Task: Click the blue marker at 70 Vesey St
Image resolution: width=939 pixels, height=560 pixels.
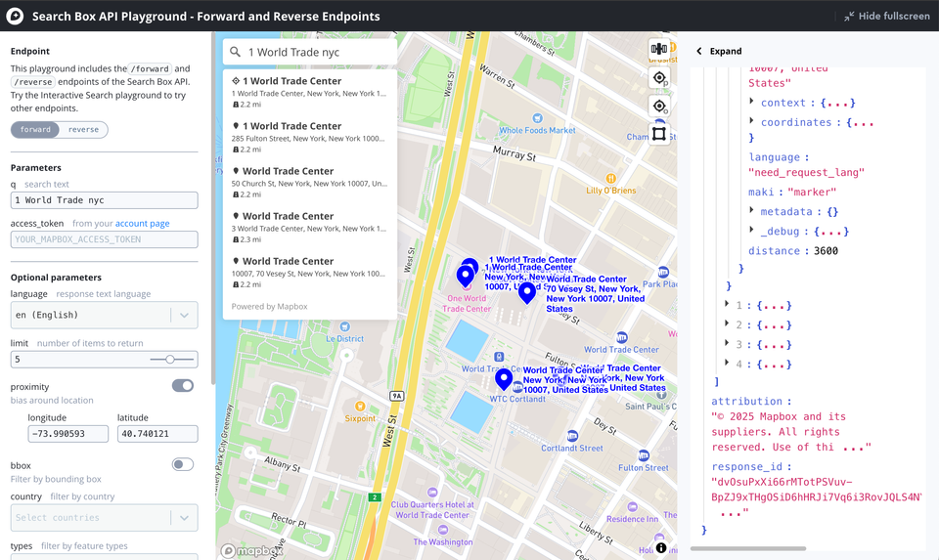Action: point(527,292)
